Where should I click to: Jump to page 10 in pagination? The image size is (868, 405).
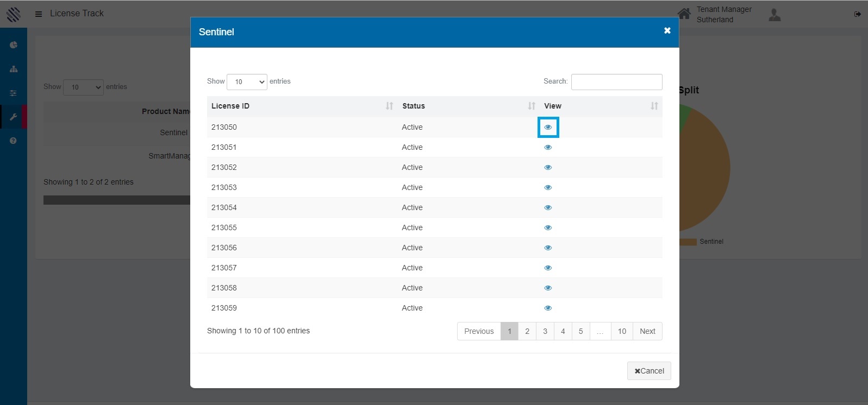click(622, 331)
